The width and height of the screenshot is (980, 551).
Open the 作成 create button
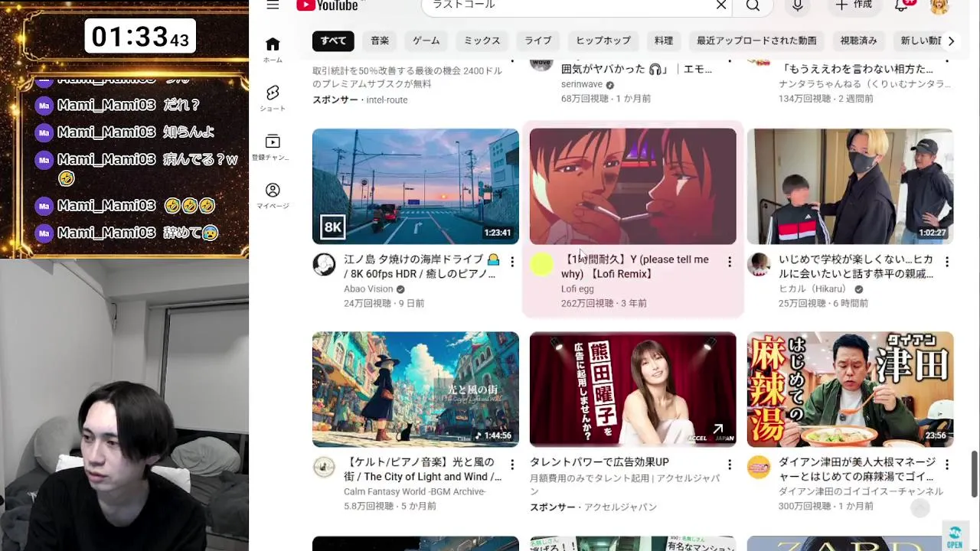pos(854,5)
